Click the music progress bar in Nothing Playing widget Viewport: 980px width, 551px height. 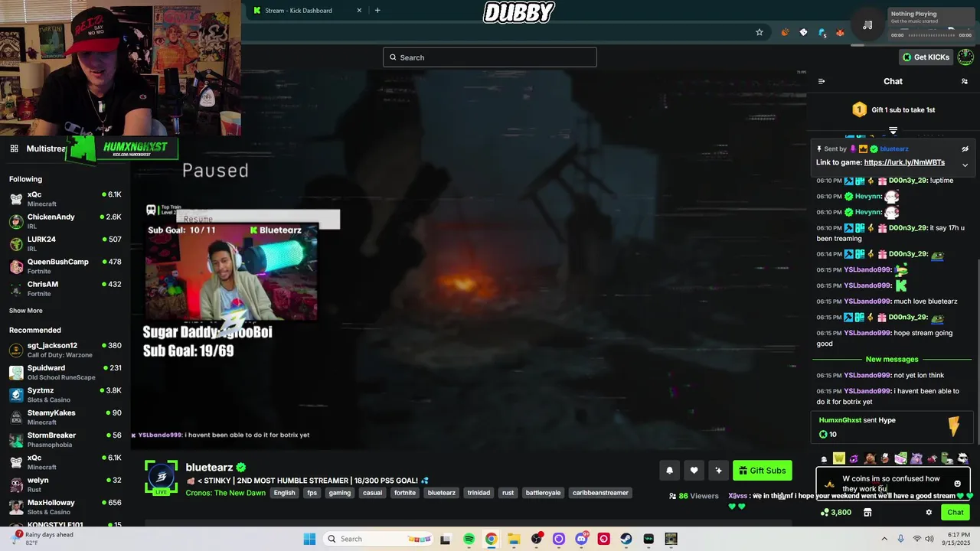[931, 35]
